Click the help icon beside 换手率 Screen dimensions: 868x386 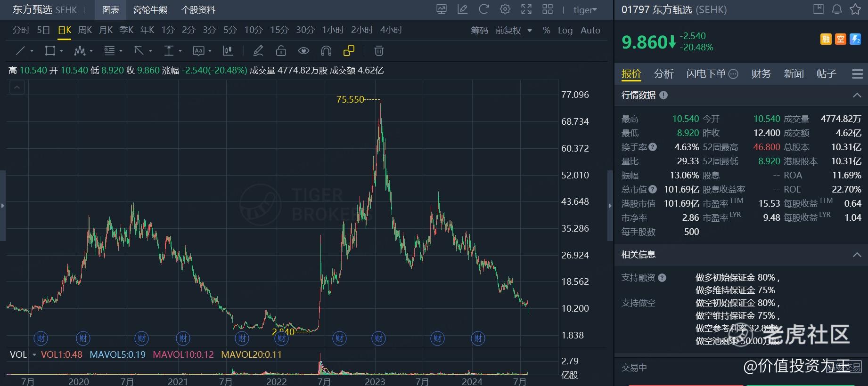(653, 147)
